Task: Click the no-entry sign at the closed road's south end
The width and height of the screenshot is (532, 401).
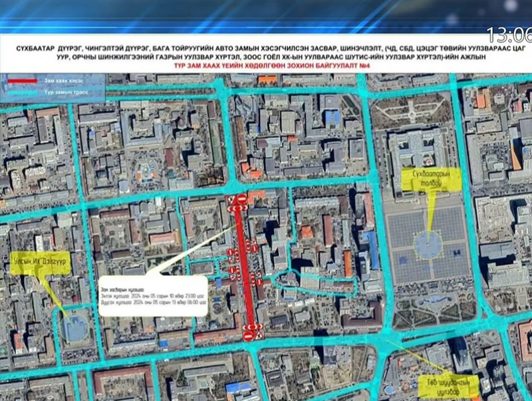Action: tap(248, 337)
